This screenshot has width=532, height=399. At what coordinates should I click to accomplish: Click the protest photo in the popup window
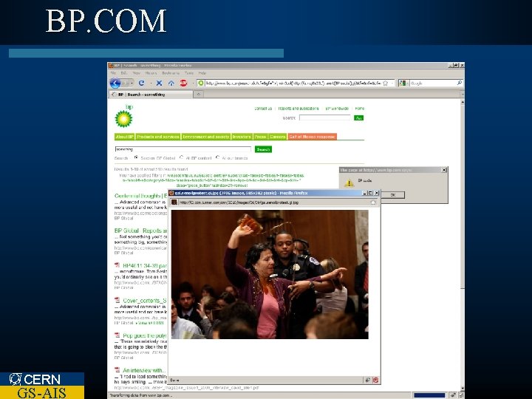(270, 274)
